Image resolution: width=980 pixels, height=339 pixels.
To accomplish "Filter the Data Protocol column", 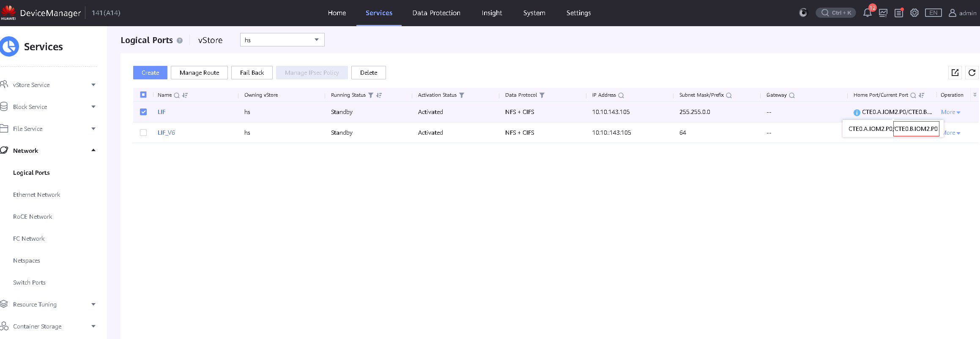I will 542,95.
